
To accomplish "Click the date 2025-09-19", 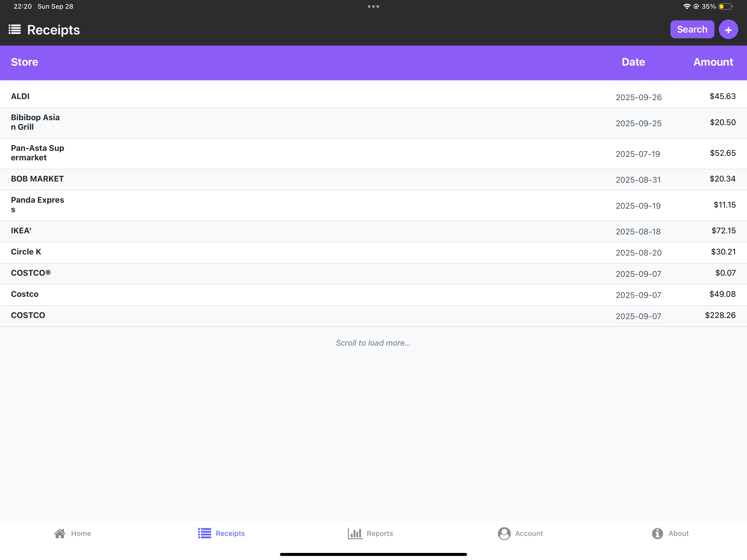I will tap(638, 206).
